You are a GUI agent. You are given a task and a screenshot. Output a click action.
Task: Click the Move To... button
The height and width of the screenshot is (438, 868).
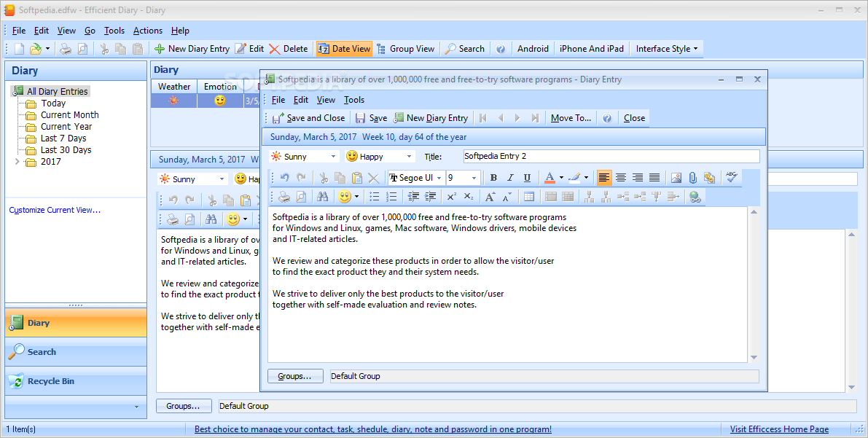[x=571, y=118]
